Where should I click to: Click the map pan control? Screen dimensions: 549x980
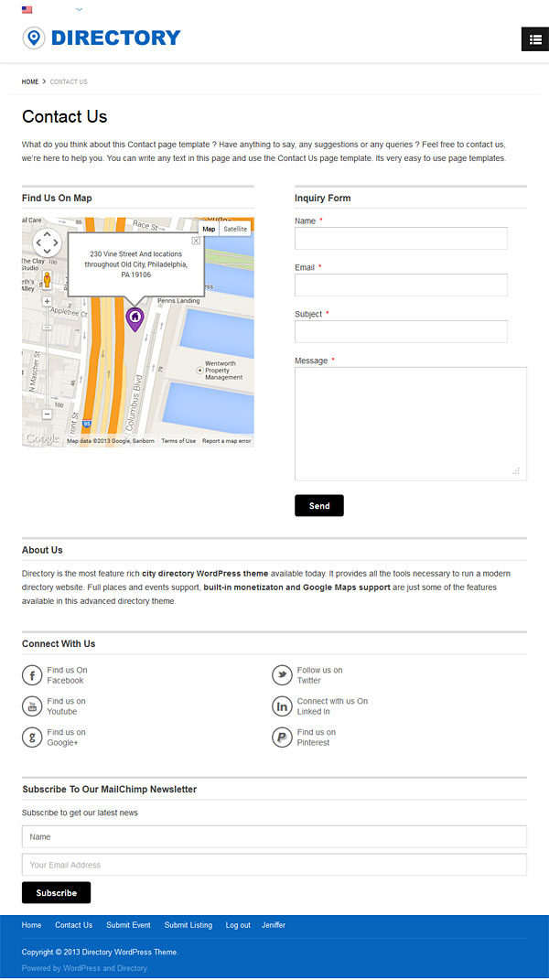tap(48, 242)
